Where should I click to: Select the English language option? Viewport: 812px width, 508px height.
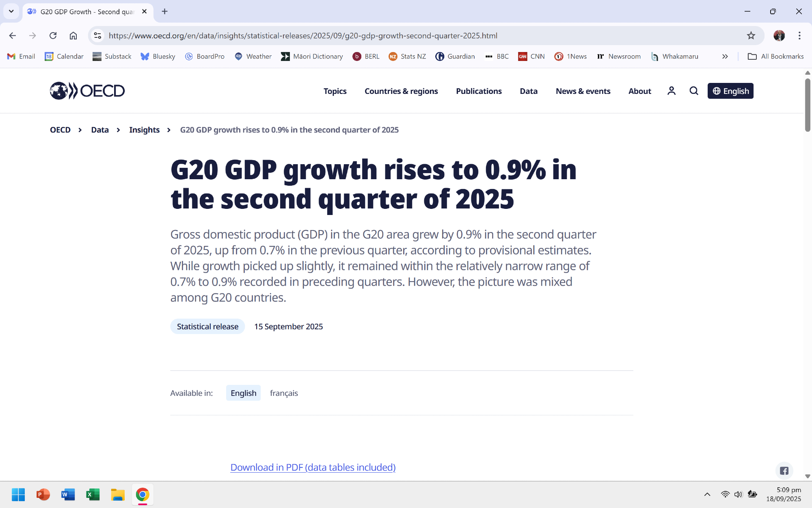tap(243, 393)
